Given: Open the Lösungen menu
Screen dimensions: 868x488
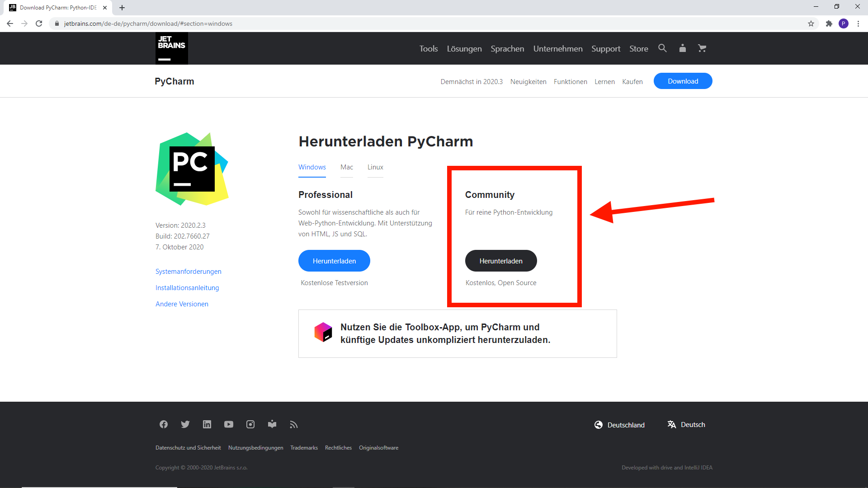Looking at the screenshot, I should tap(464, 48).
